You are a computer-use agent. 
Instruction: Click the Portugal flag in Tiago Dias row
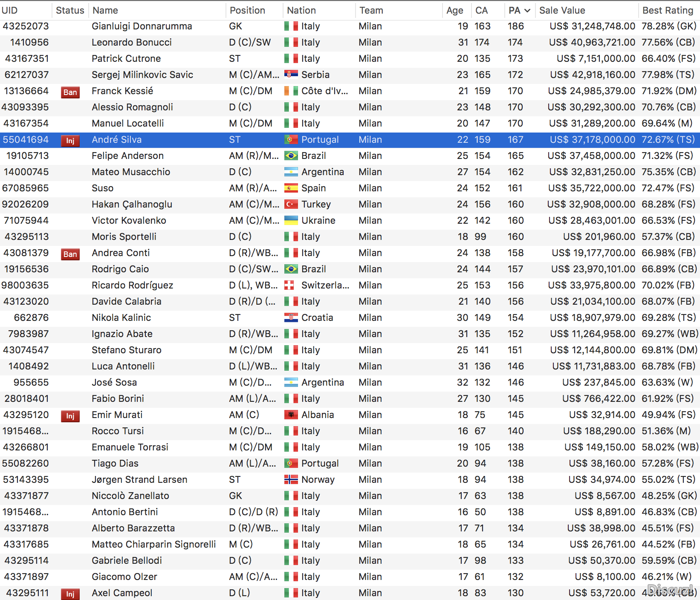291,463
